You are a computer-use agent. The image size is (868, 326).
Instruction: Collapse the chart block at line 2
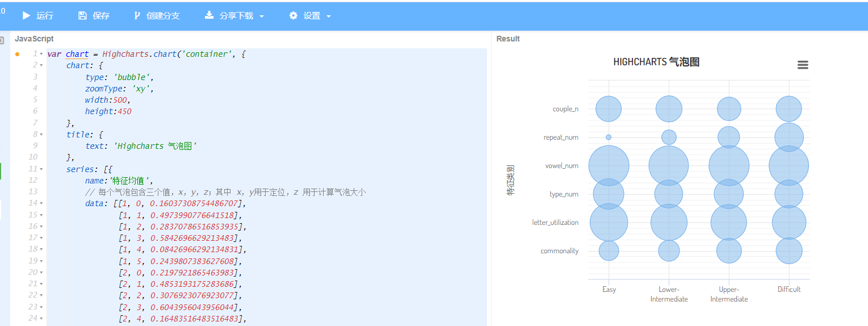pyautogui.click(x=41, y=65)
